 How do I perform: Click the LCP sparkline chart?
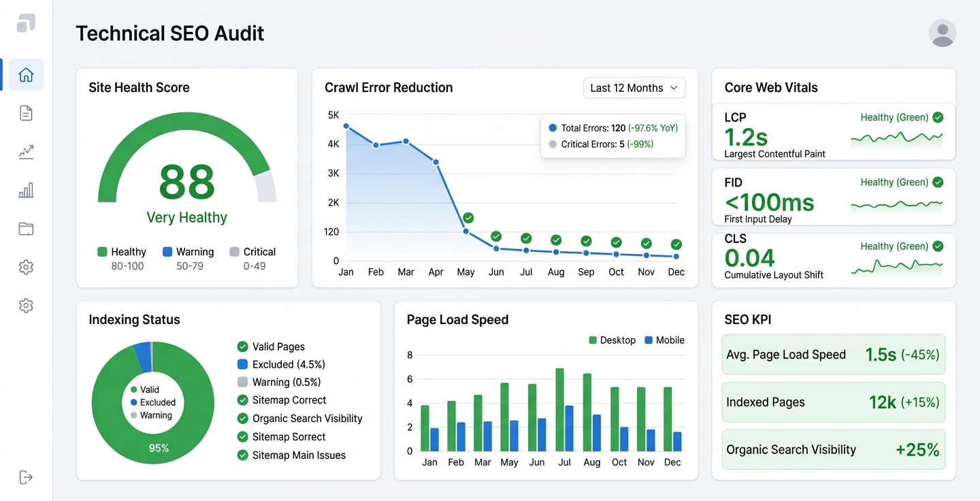pos(897,139)
